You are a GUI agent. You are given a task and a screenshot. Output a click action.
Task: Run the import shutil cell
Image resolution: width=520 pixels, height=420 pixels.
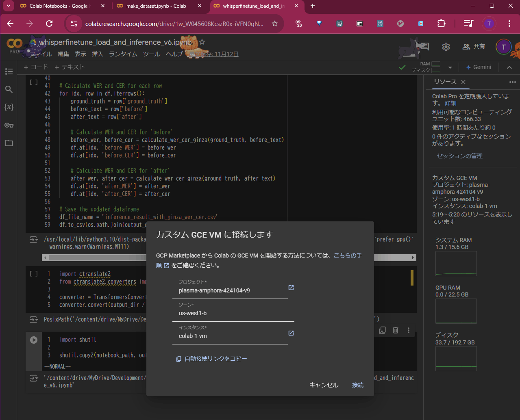(34, 340)
